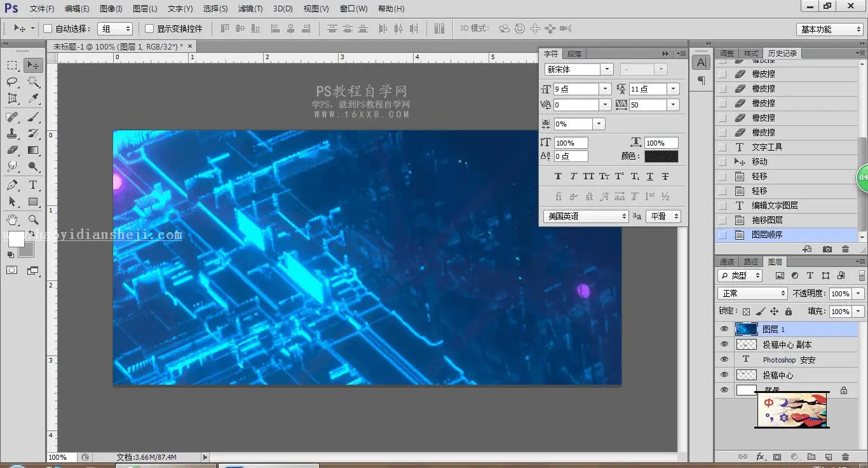Viewport: 868px width, 468px height.
Task: Hide the 投稿中心 副本 layer
Action: click(724, 344)
